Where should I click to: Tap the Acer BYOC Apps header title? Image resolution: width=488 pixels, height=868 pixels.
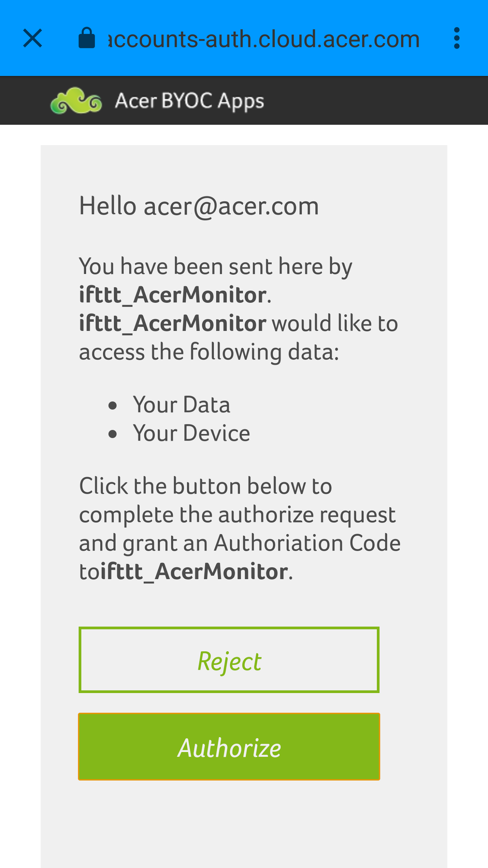pos(190,101)
